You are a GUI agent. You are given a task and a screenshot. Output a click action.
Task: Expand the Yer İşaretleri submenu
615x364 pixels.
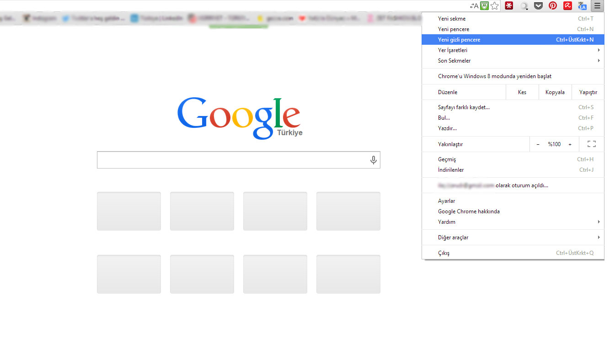513,50
